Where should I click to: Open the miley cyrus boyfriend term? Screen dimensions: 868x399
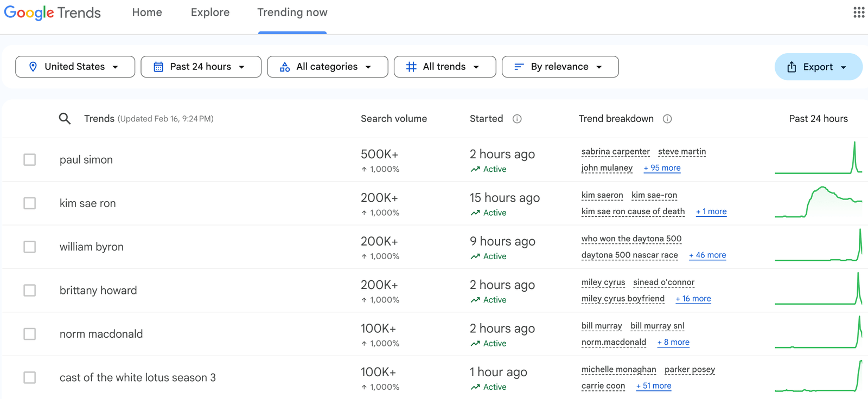623,299
